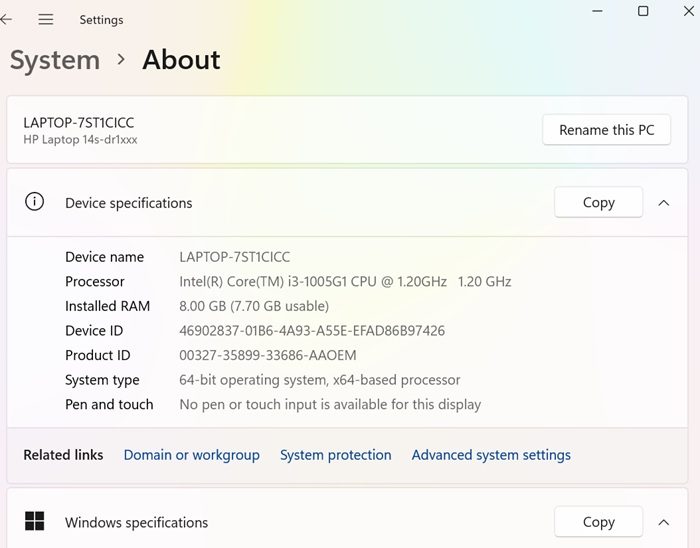Copy the device specifications
The image size is (700, 548).
598,202
